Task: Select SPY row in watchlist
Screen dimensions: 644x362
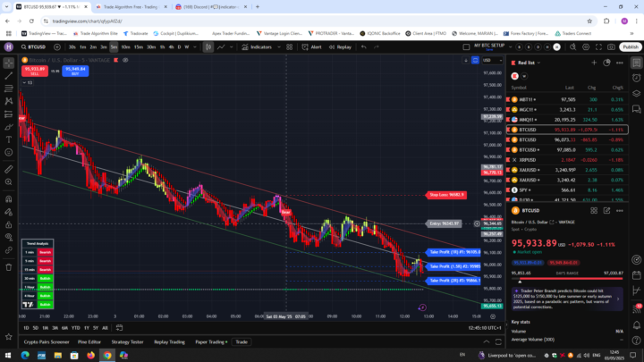Action: (x=567, y=190)
